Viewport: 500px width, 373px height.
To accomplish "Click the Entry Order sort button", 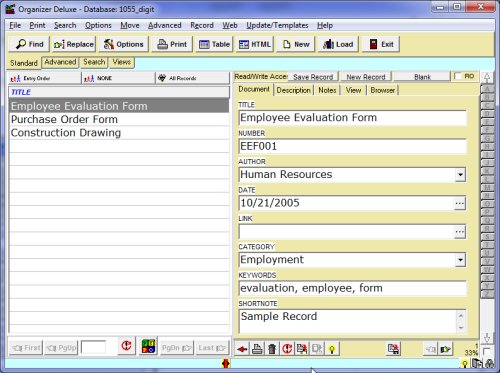I will tap(44, 78).
